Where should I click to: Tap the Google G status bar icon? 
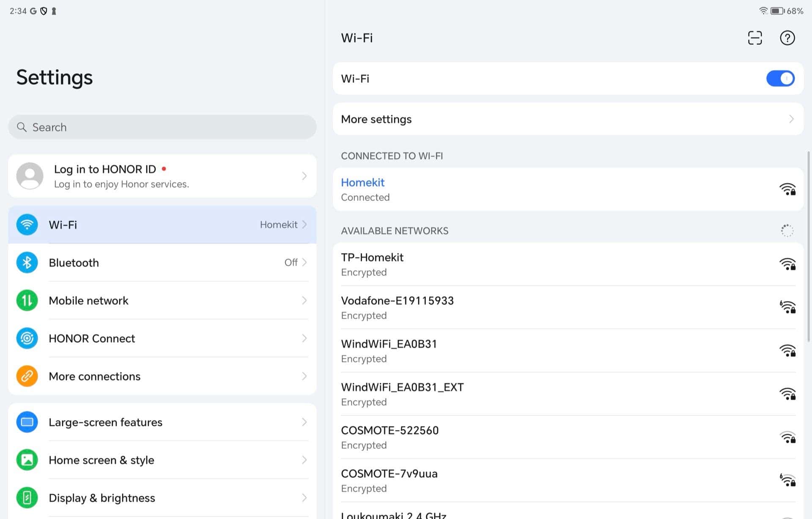pyautogui.click(x=33, y=11)
